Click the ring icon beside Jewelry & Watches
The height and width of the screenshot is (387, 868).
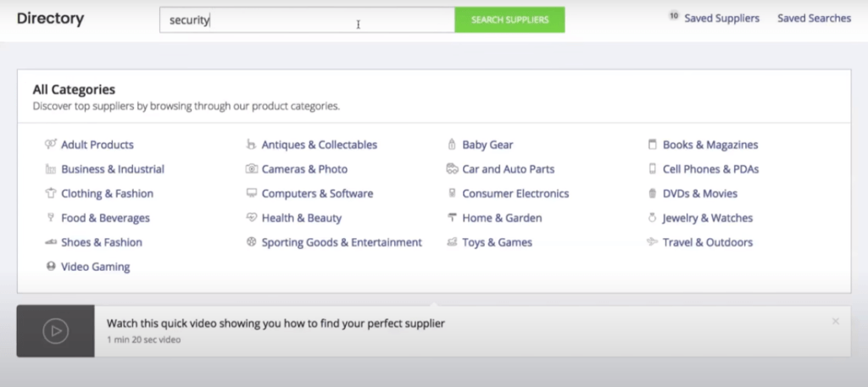click(x=652, y=218)
